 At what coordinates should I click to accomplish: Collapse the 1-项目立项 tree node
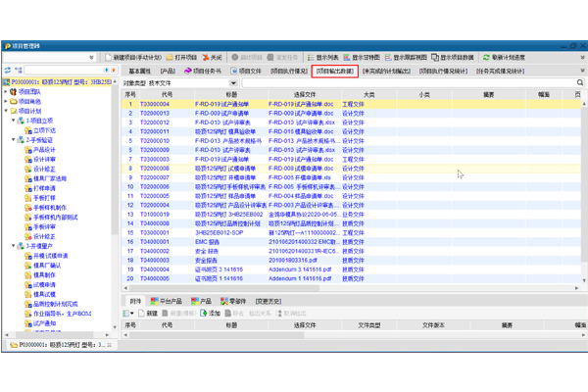coord(13,121)
